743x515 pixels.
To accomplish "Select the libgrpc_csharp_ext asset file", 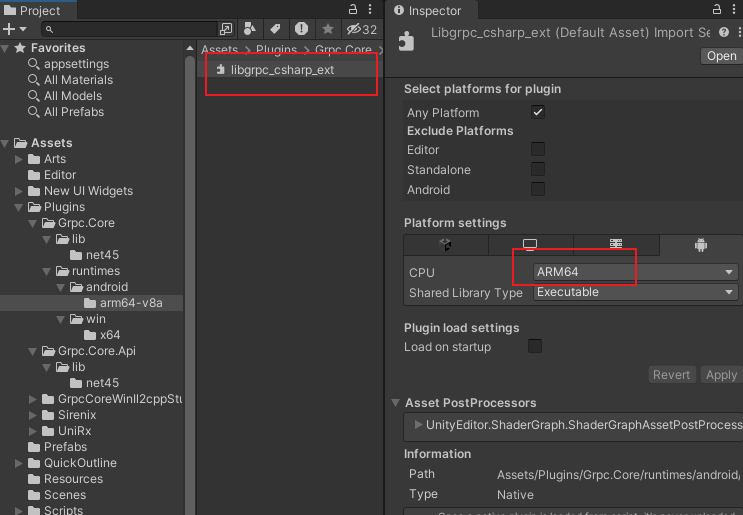I will pyautogui.click(x=281, y=70).
